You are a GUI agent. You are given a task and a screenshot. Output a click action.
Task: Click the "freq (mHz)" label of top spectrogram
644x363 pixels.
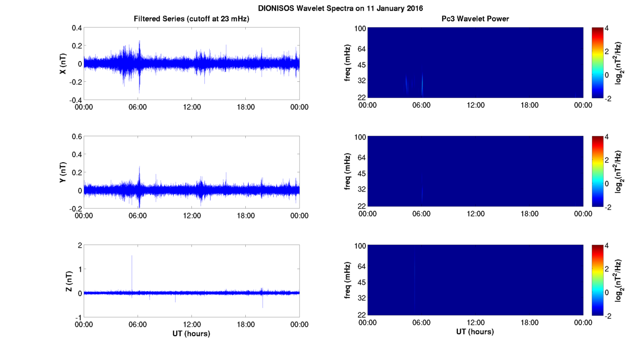point(348,63)
